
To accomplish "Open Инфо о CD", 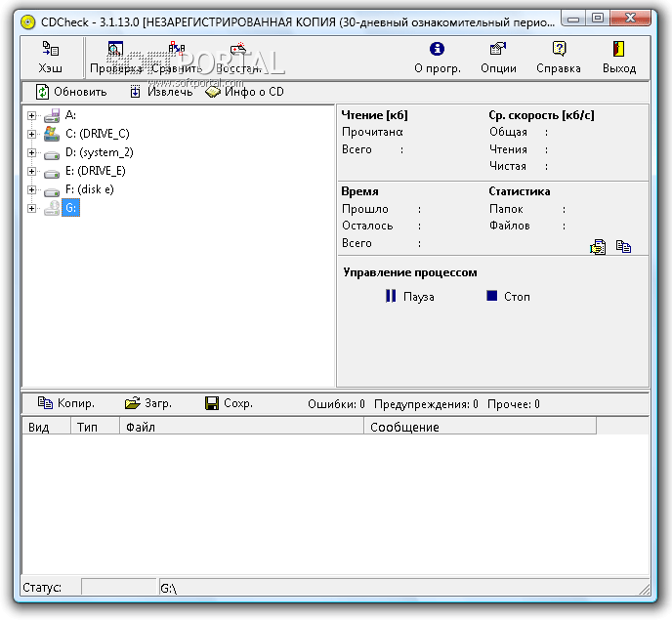I will click(x=244, y=92).
